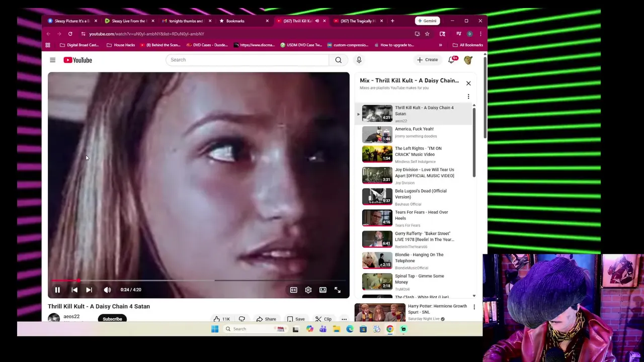Start voice search with the microphone icon
Screen dimensions: 644x362
[359, 60]
